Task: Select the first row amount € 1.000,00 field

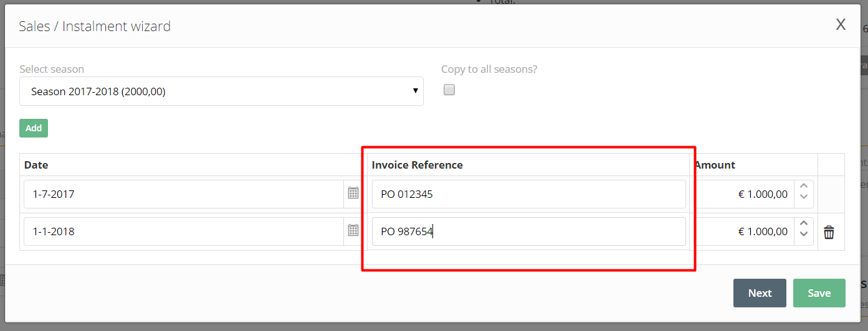Action: [745, 194]
